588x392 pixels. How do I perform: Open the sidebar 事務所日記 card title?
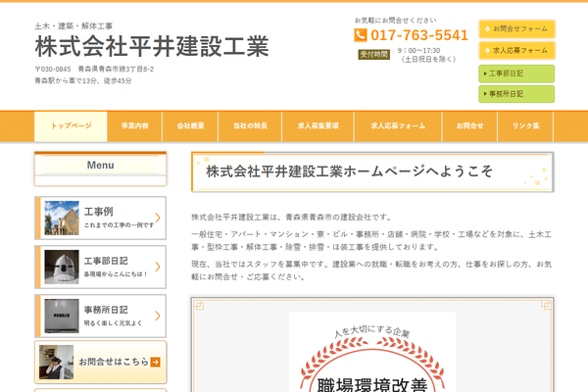(x=106, y=310)
